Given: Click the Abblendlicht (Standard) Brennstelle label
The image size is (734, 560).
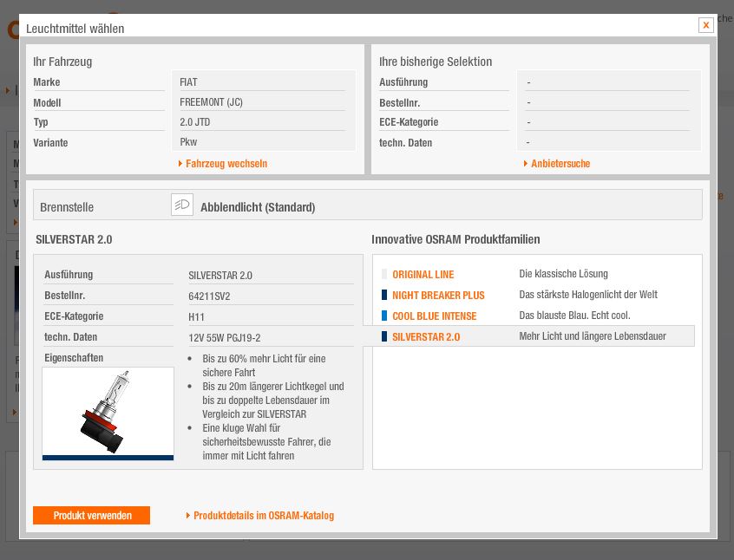Looking at the screenshot, I should pos(258,208).
